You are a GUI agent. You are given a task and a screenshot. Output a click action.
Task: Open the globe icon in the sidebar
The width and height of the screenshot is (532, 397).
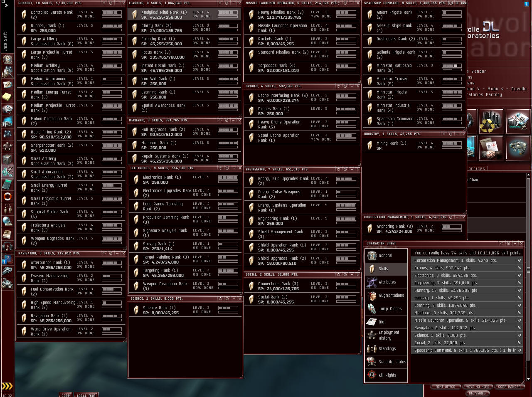click(x=7, y=221)
